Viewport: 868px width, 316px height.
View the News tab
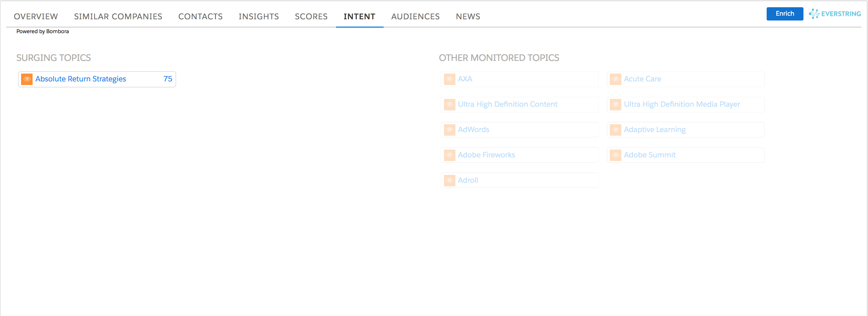(x=468, y=17)
